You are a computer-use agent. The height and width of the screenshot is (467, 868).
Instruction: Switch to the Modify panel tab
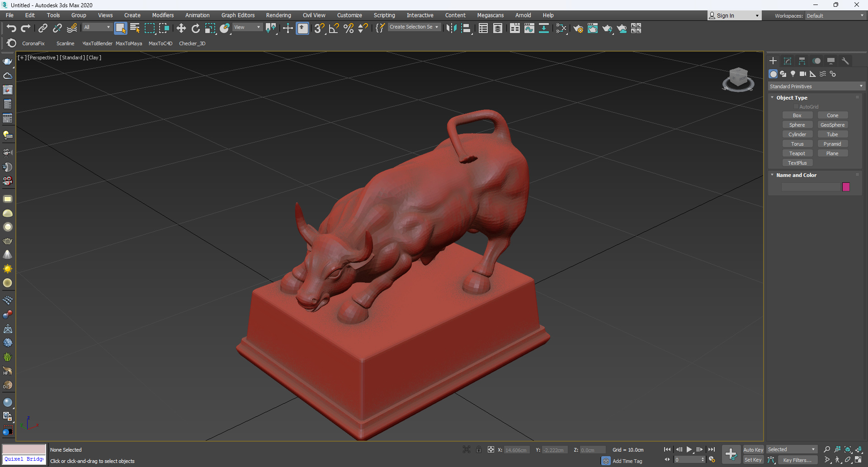tap(788, 61)
